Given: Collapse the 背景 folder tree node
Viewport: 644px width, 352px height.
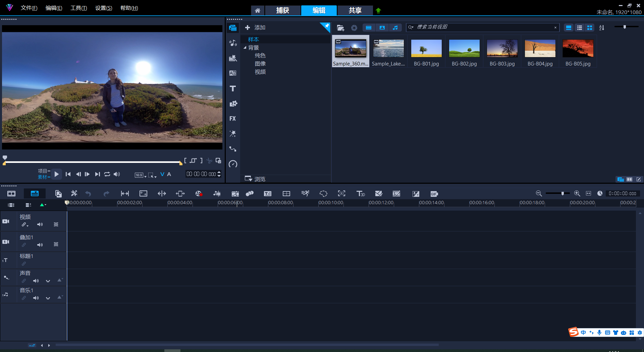Looking at the screenshot, I should click(245, 48).
